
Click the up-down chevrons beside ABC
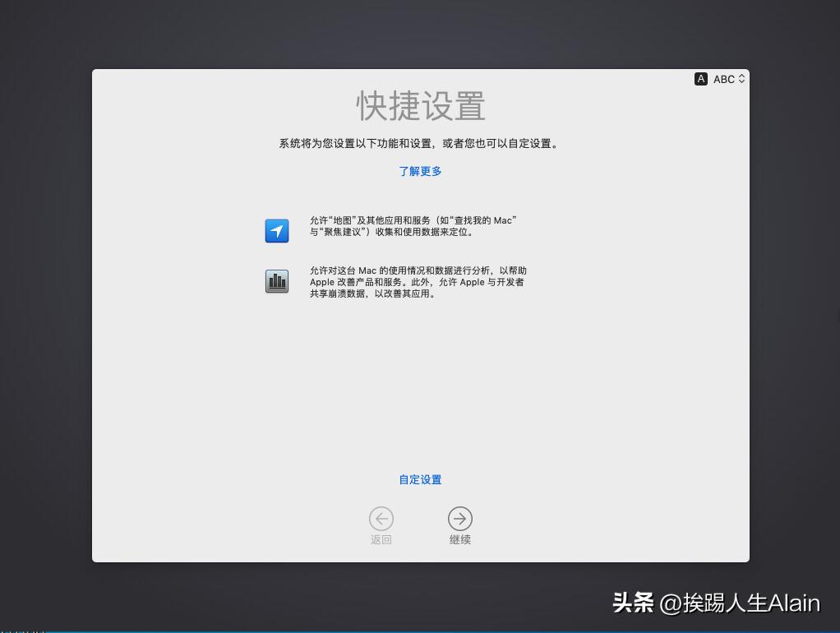point(741,79)
